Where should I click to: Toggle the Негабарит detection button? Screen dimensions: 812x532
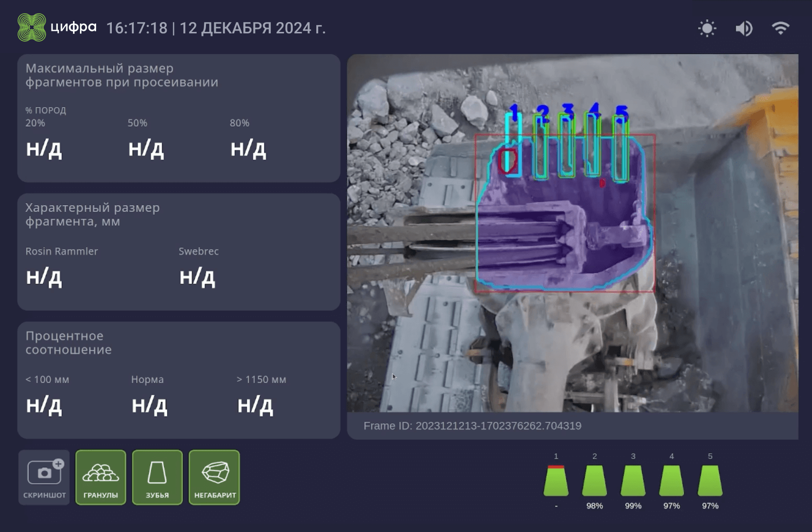point(215,477)
